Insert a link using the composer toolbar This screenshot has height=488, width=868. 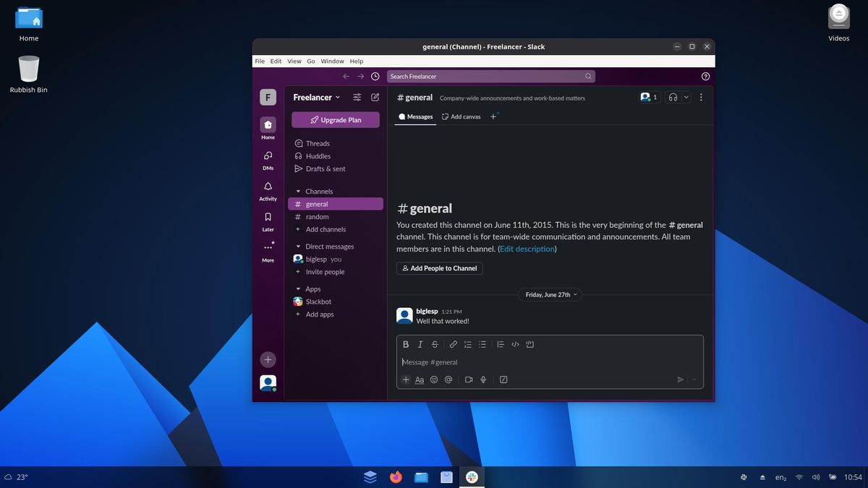(x=454, y=344)
